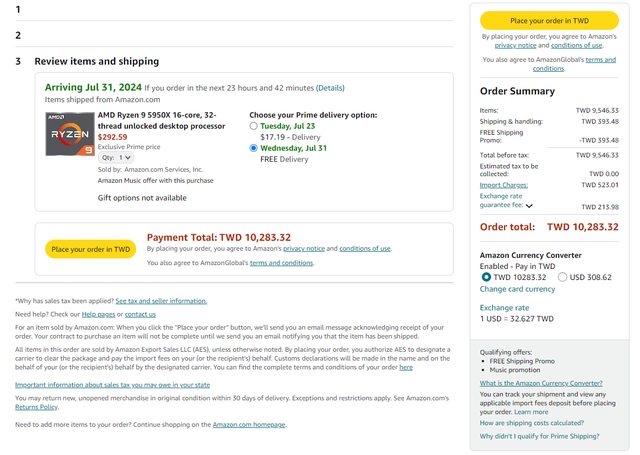Click the contact us link
The image size is (640, 455).
tap(140, 314)
